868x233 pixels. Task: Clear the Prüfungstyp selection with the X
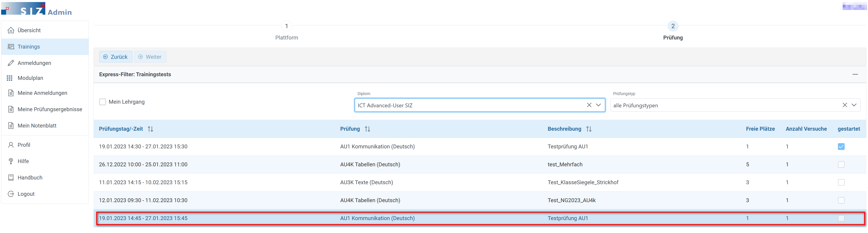pyautogui.click(x=845, y=105)
